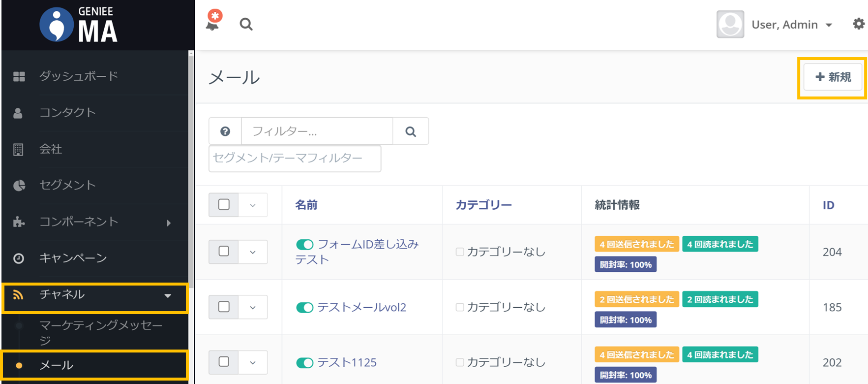Open ダッシュボード from the sidebar
Viewport: 868px width, 384px height.
(x=79, y=76)
